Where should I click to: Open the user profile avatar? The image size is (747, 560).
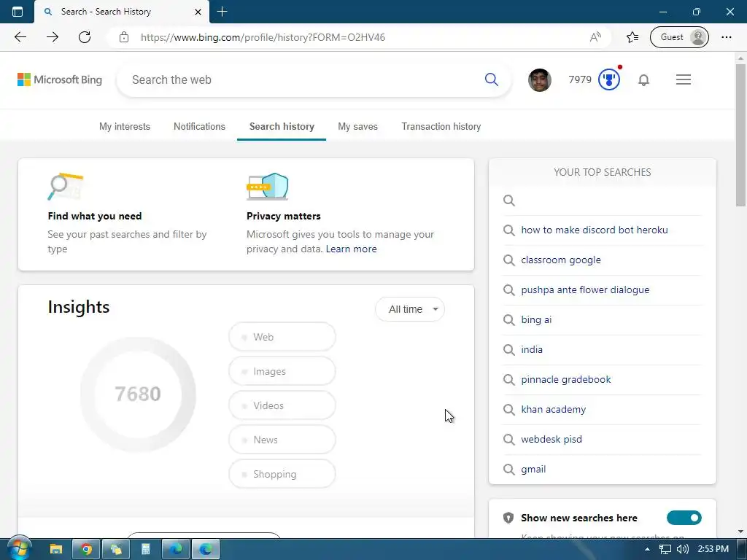[539, 79]
